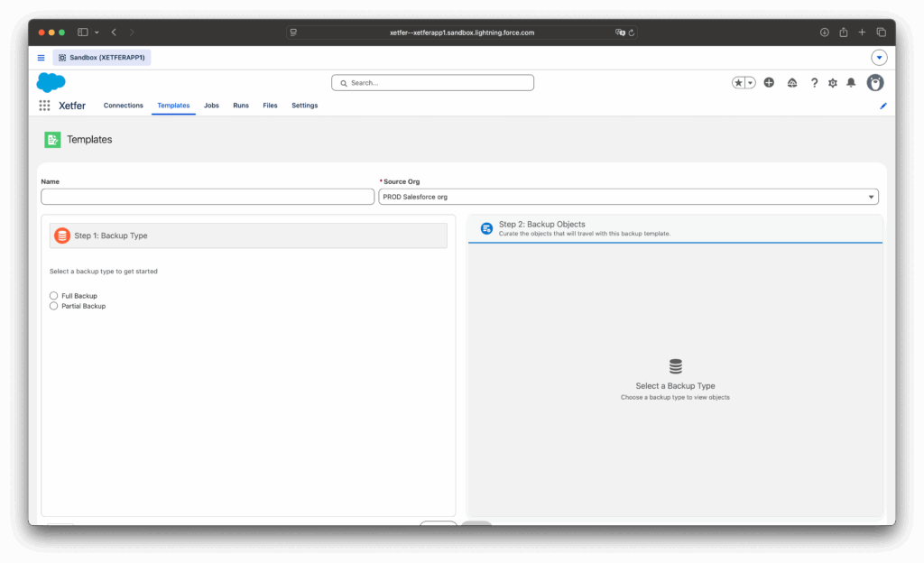The width and height of the screenshot is (924, 563).
Task: Open the user profile avatar
Action: 875,83
